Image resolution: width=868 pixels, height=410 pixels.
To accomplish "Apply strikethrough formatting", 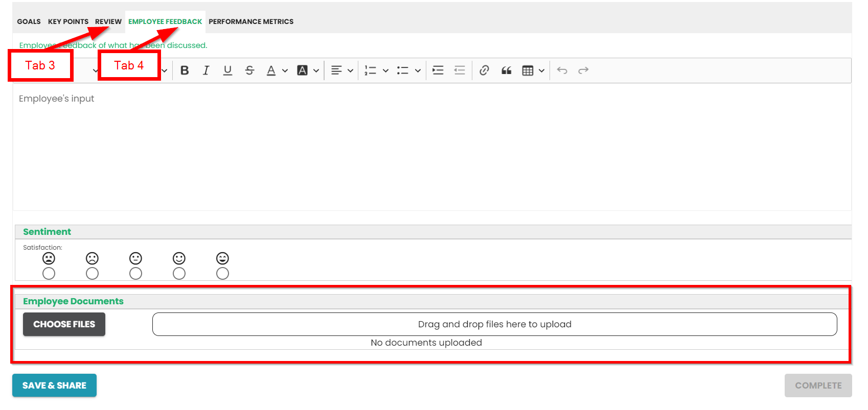I will pyautogui.click(x=249, y=70).
